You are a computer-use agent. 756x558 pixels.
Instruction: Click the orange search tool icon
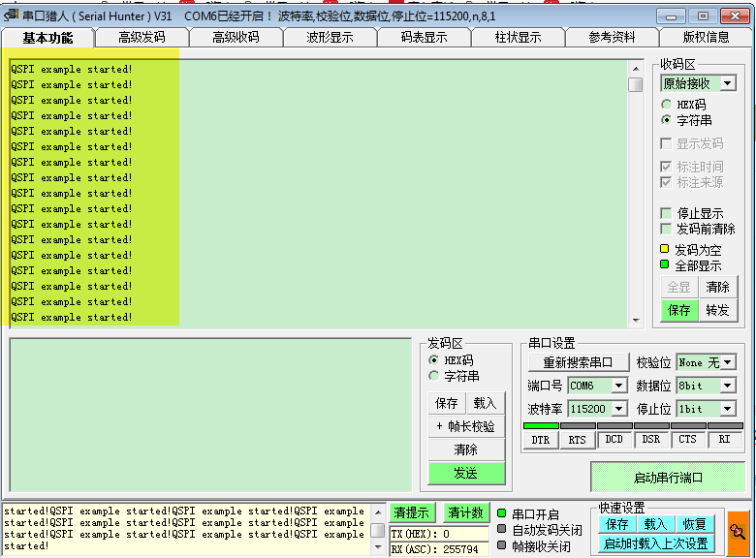coord(738,532)
